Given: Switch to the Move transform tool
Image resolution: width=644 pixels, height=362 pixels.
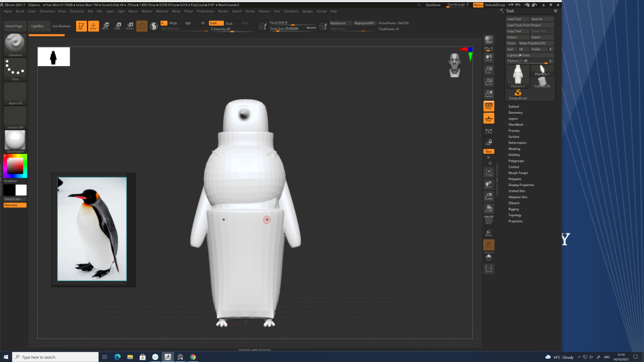Looking at the screenshot, I should pyautogui.click(x=105, y=26).
